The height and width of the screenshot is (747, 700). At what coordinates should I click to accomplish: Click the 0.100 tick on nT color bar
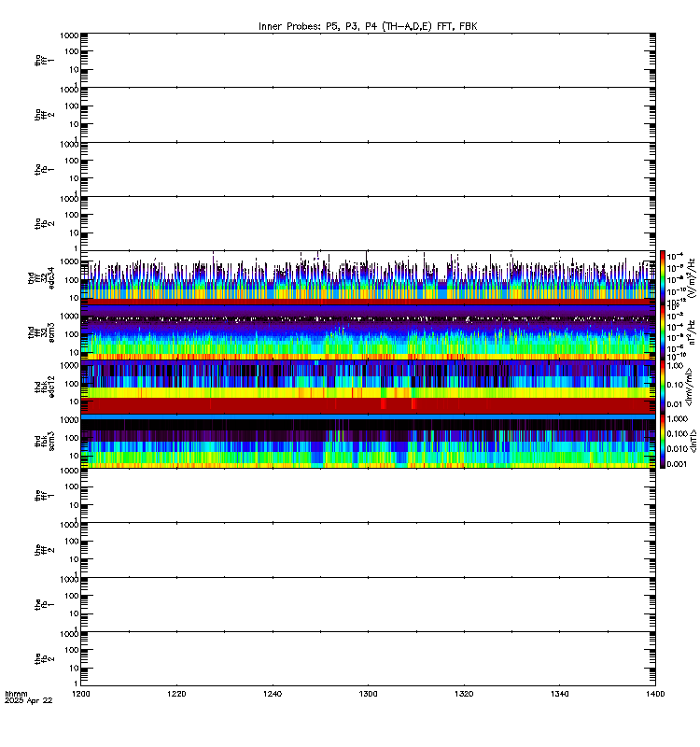pos(678,434)
